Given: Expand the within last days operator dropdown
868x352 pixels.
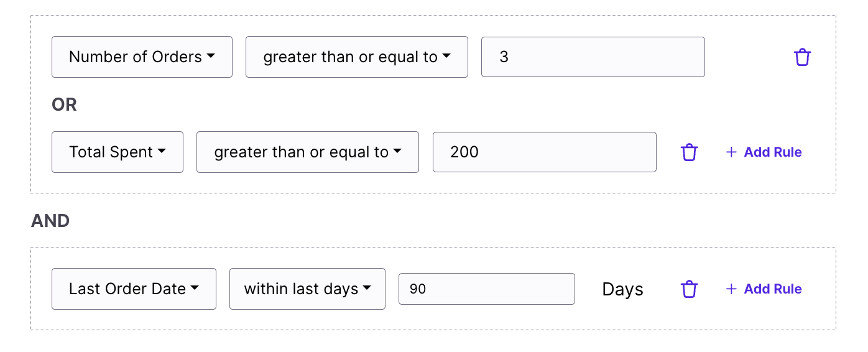Looking at the screenshot, I should click(x=307, y=289).
